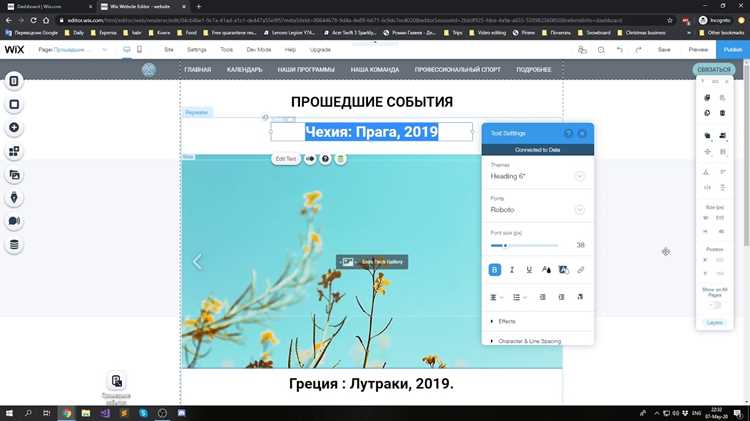Click the КАЛЕНДАРЬ site menu item
The width and height of the screenshot is (750, 421).
coord(244,70)
